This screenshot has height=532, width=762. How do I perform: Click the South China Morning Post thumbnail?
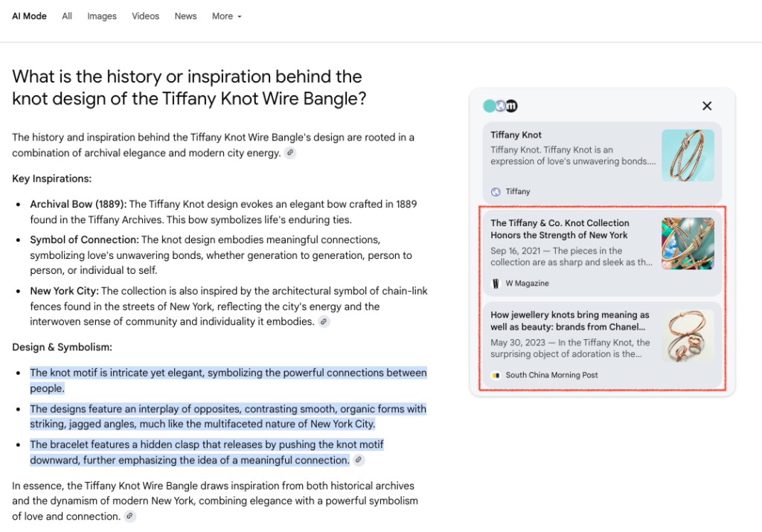click(688, 336)
